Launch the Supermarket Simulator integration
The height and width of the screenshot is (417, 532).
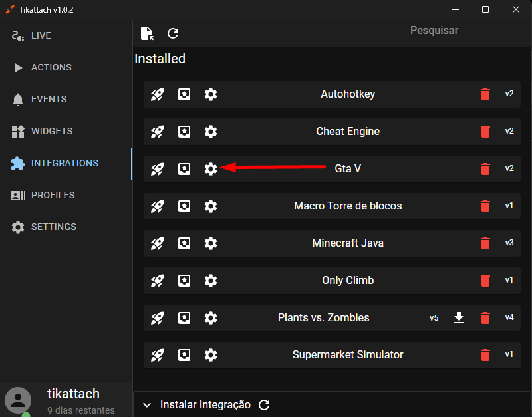coord(158,356)
